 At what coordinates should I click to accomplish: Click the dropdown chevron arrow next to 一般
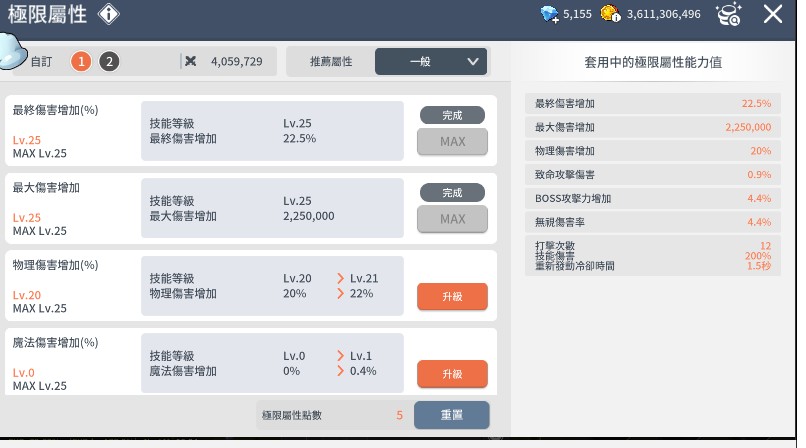[473, 61]
